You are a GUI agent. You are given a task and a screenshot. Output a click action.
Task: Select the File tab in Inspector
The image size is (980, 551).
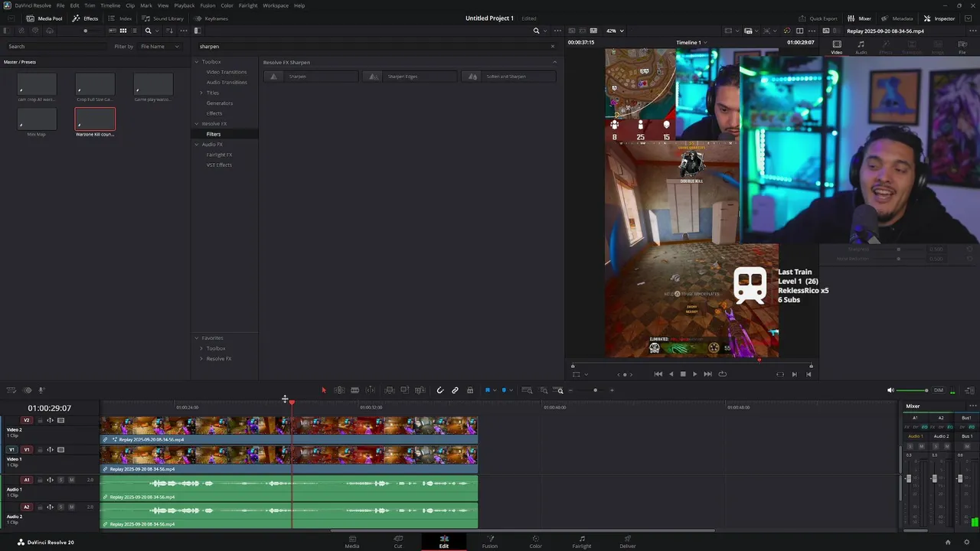[x=962, y=47]
